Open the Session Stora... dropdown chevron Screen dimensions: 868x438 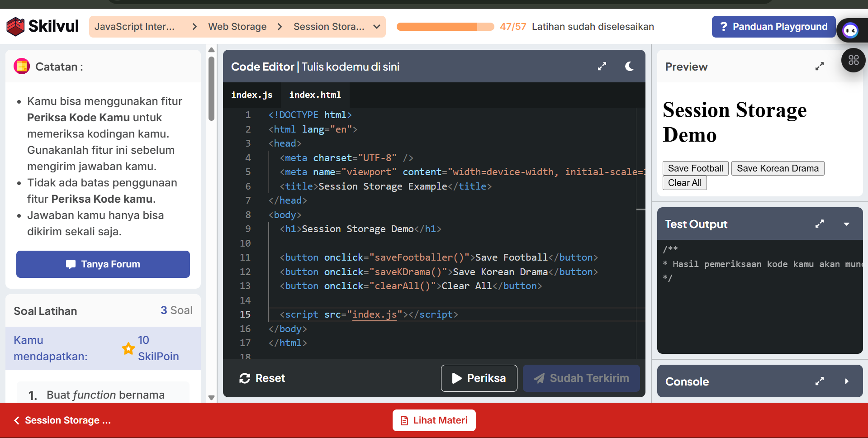coord(376,27)
